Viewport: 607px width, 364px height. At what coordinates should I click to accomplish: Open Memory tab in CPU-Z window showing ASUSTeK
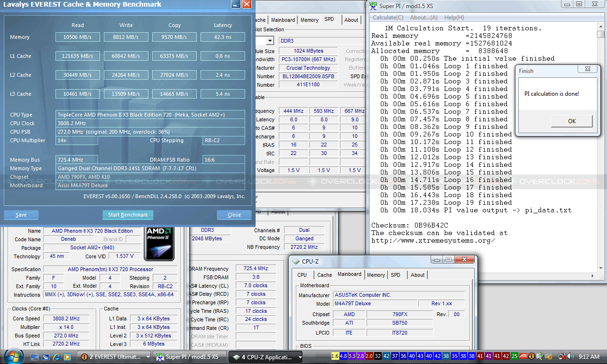tap(376, 275)
